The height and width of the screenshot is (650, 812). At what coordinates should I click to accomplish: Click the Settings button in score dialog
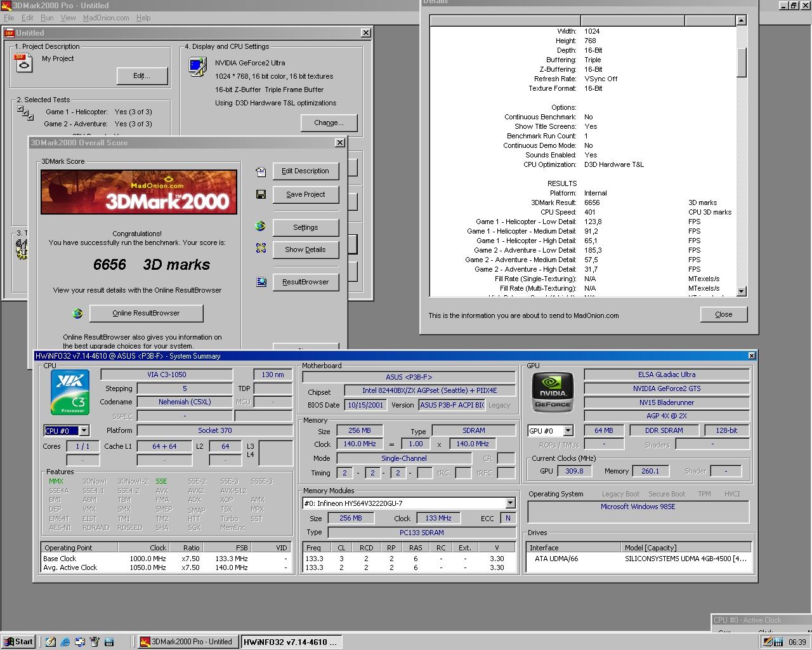305,227
